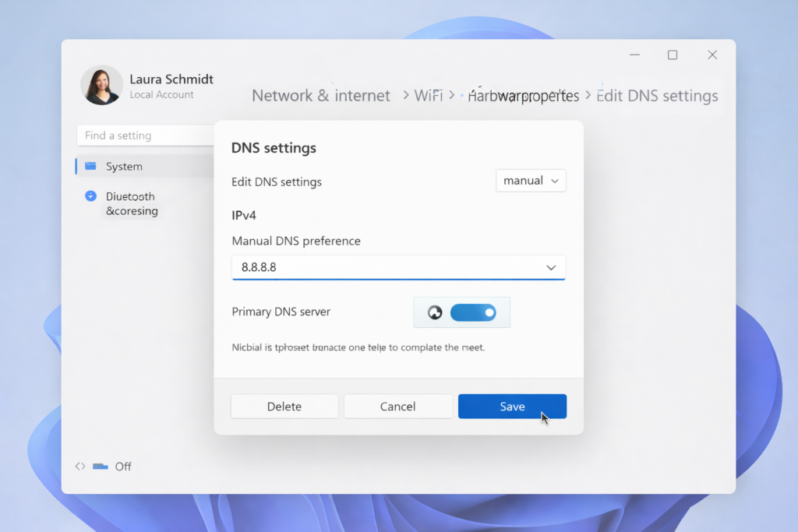Click the DNS settings dialog title
Image resolution: width=798 pixels, height=532 pixels.
point(274,148)
